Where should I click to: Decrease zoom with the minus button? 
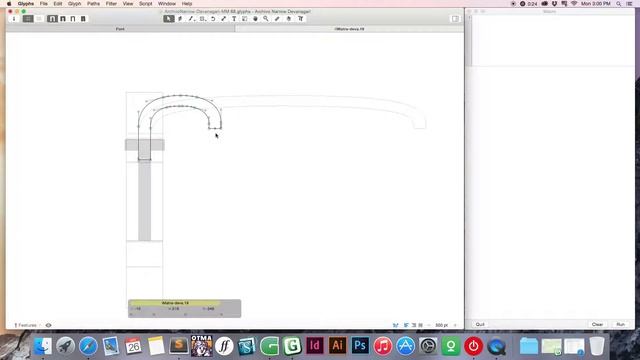429,325
